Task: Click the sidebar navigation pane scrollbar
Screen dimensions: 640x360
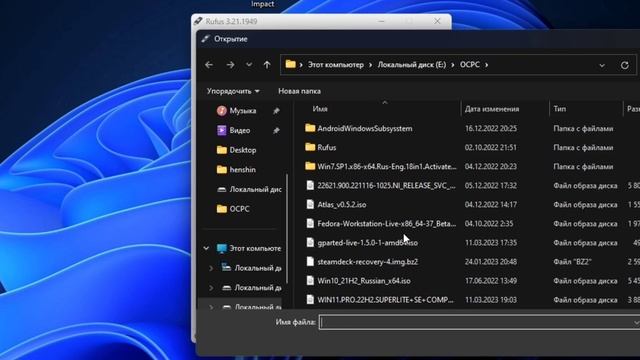Action: click(x=287, y=229)
